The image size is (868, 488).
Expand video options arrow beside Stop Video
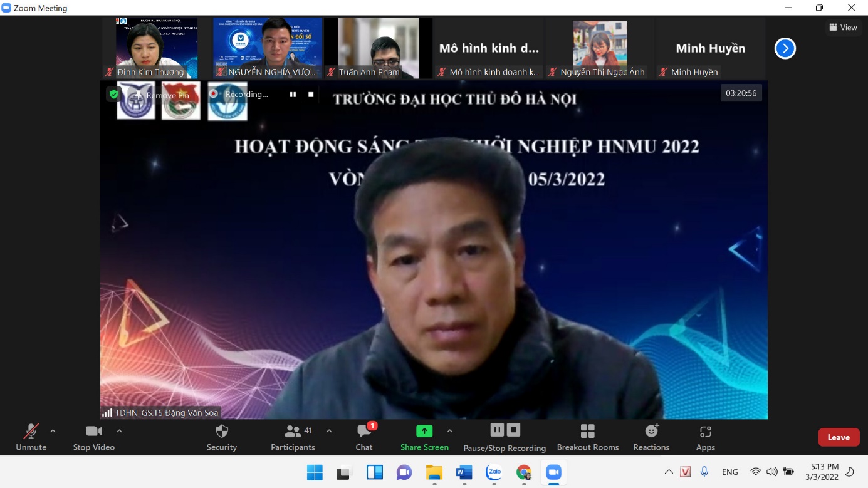click(x=119, y=431)
